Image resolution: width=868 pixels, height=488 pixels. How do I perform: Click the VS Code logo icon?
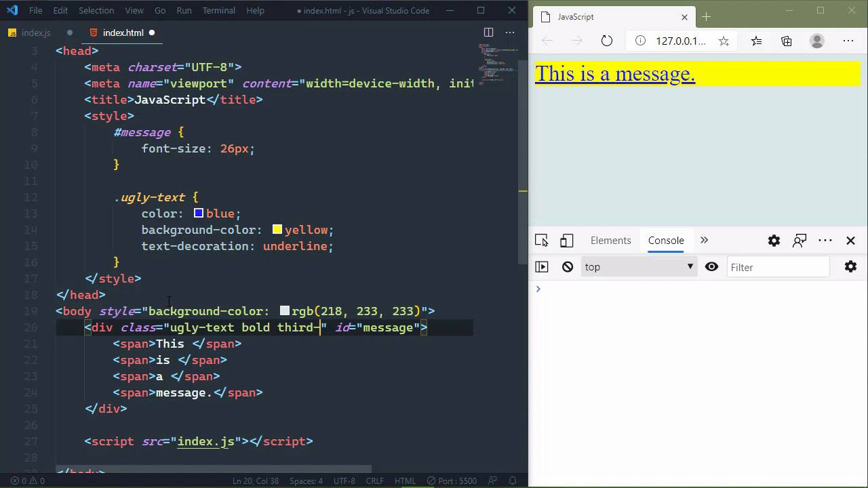coord(12,11)
